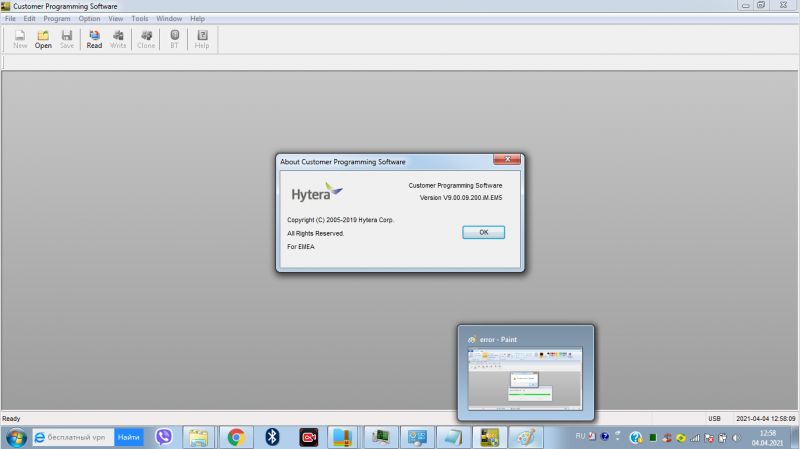800x449 pixels.
Task: Click the Ready status bar text
Action: tap(11, 418)
